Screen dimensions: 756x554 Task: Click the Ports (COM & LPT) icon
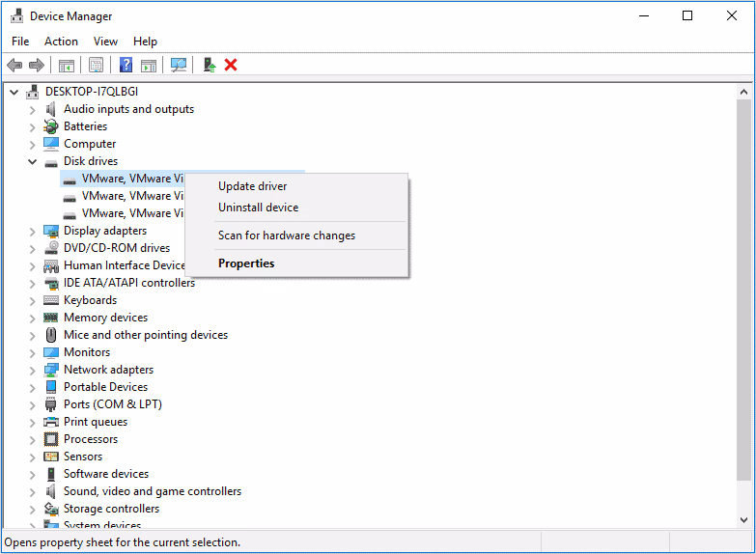coord(50,404)
